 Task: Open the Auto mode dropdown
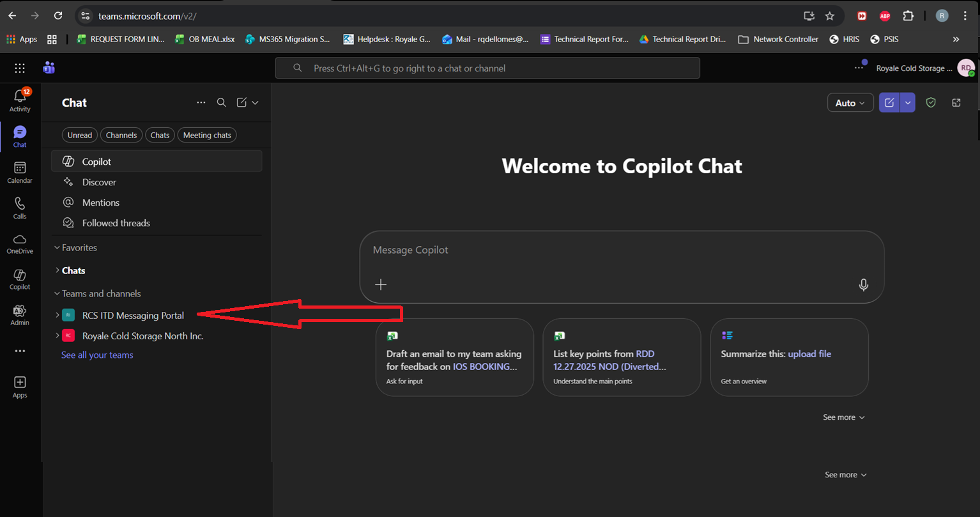click(850, 103)
